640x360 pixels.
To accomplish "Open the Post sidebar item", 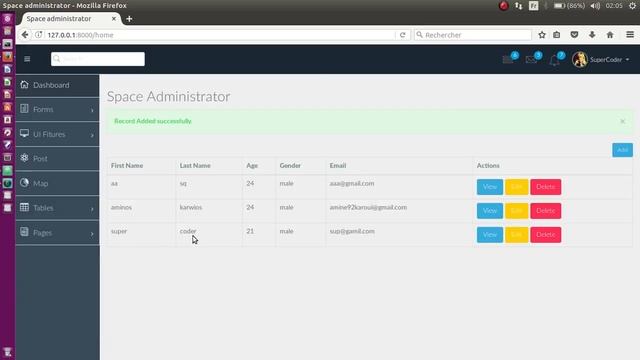I will tap(57, 158).
